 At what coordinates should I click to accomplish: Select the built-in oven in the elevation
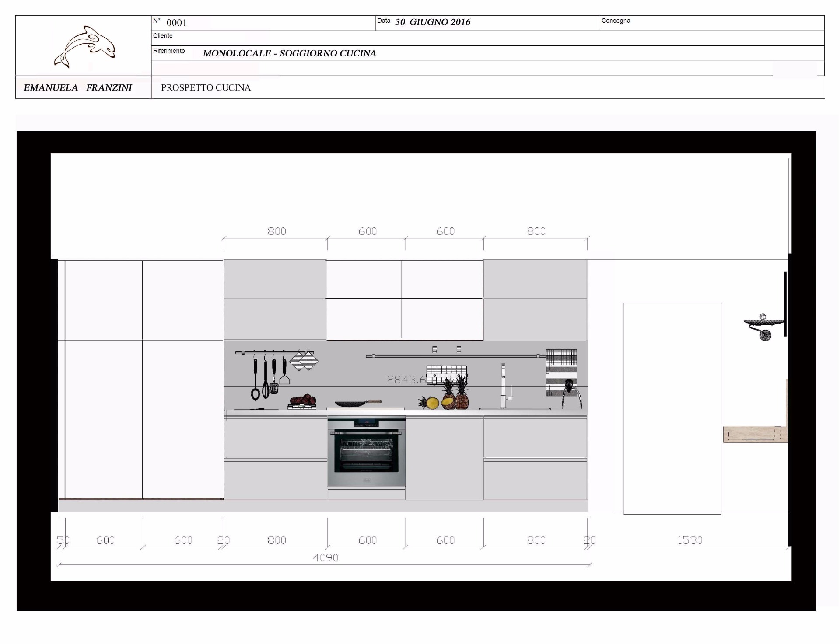coord(367,452)
